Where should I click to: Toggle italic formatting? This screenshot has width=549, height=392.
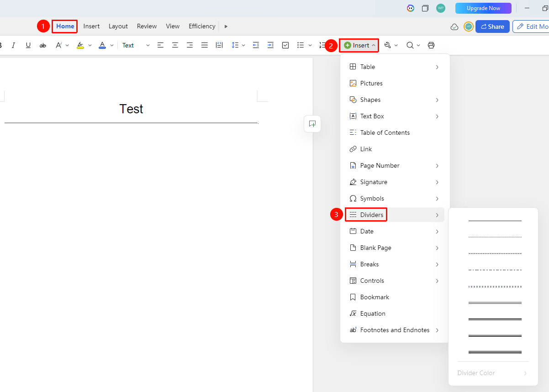click(13, 45)
